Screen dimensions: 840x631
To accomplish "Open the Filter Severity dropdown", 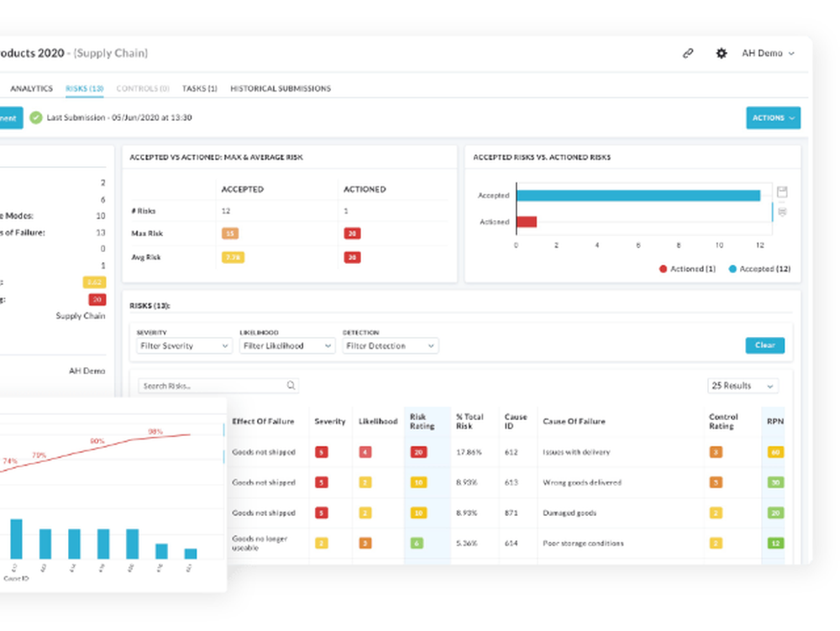I will point(184,346).
